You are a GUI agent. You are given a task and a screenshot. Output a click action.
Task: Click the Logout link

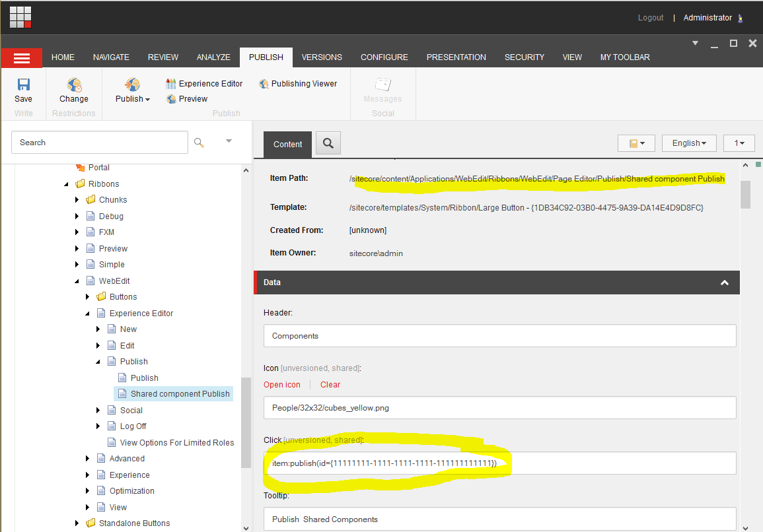point(651,18)
